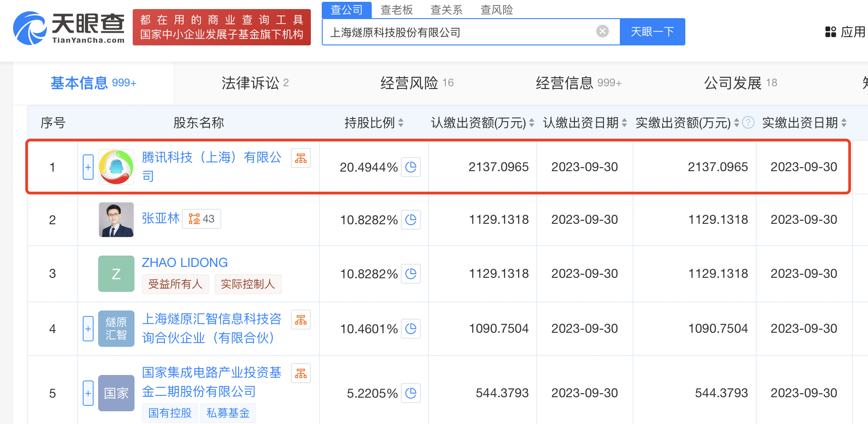
Task: Click the green Z avatar of ZHAO LIDONG
Action: (x=116, y=274)
